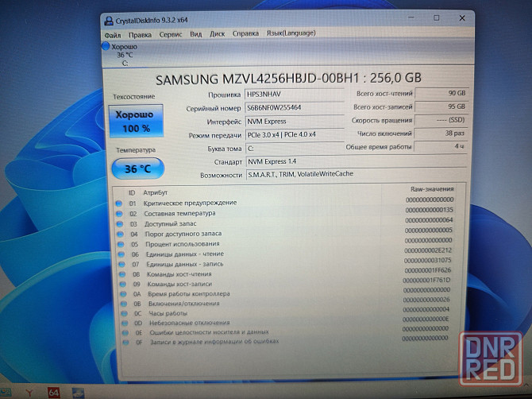
Task: Click the Скорость вращения value ---- (SSD)
Action: [441, 120]
